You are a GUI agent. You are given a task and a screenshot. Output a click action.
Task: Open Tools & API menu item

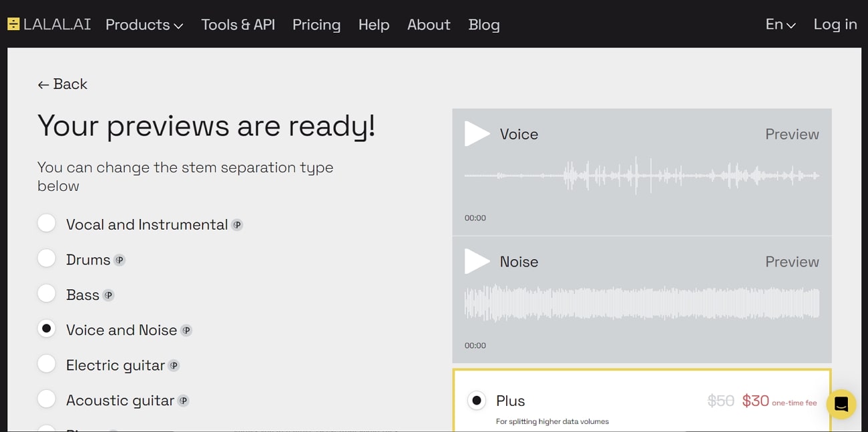pyautogui.click(x=238, y=25)
